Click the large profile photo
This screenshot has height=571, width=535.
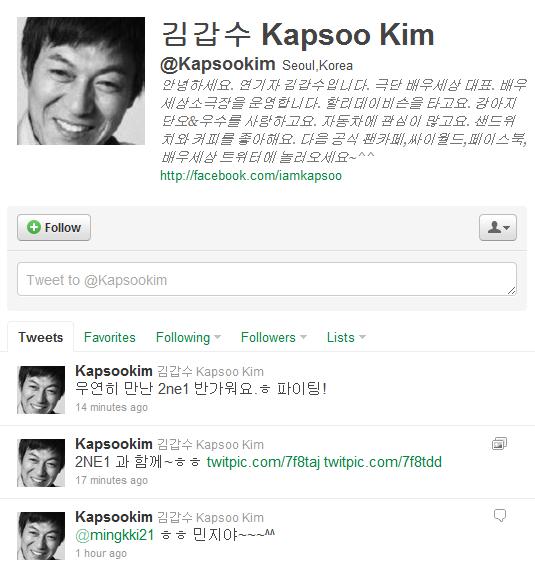(x=81, y=81)
